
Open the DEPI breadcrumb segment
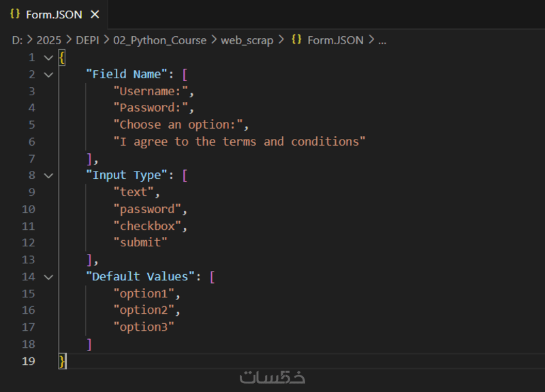pos(87,40)
